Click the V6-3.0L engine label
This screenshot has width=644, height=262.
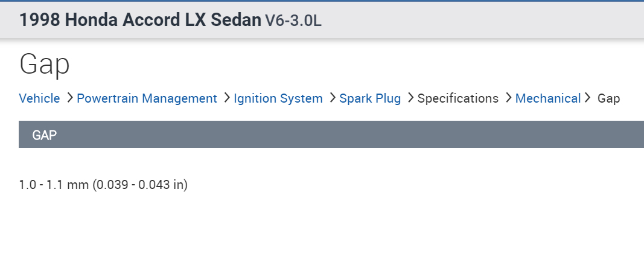pos(293,21)
